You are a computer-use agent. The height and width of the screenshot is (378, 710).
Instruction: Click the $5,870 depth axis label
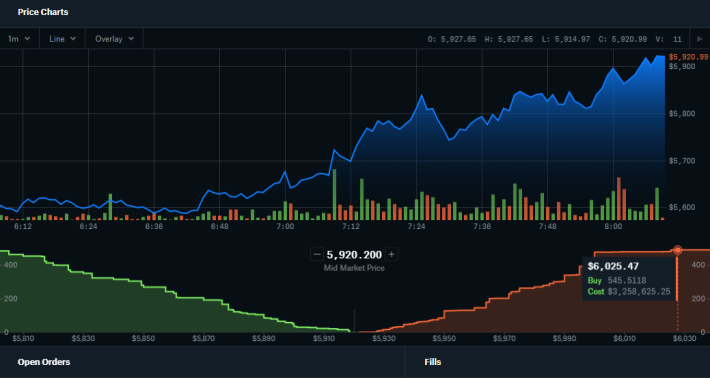tap(203, 339)
